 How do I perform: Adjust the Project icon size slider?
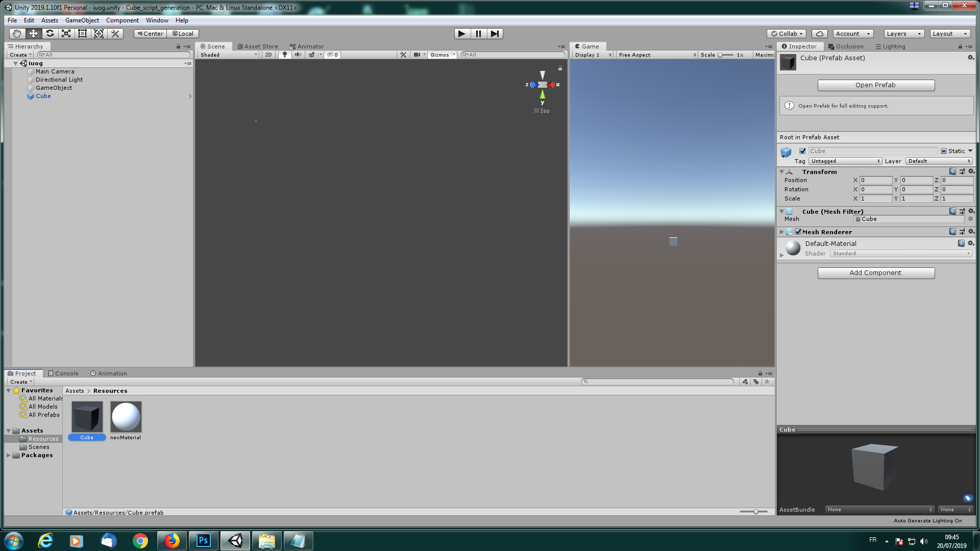[754, 512]
